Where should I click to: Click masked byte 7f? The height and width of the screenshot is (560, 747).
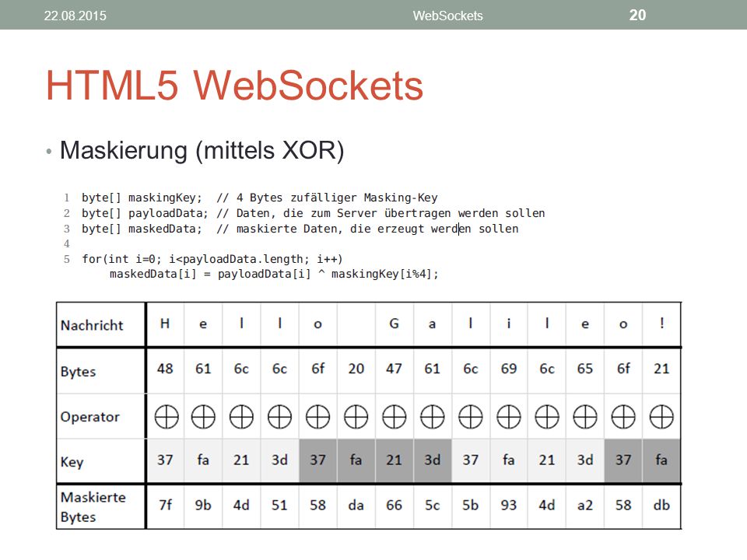165,506
